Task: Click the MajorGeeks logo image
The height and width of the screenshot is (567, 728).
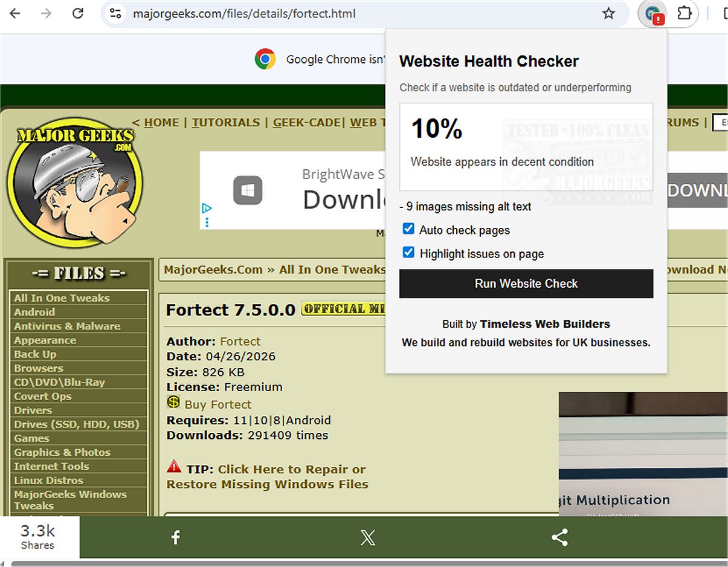Action: coord(74,182)
